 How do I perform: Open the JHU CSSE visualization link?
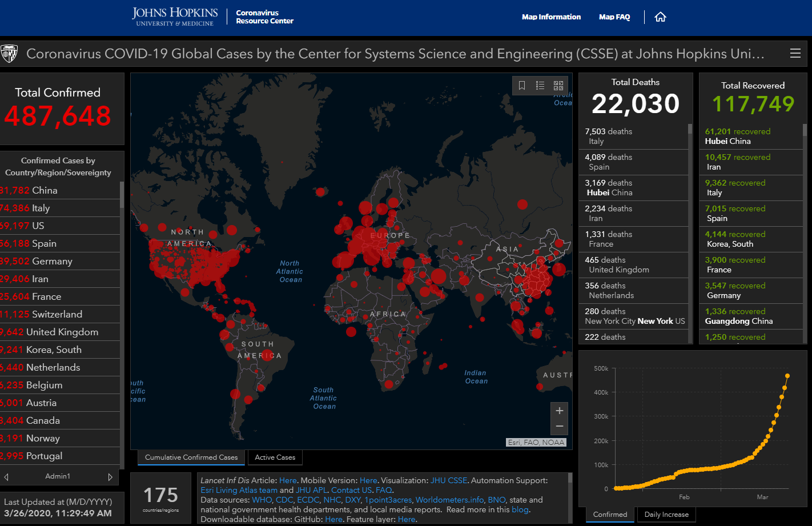pos(448,481)
